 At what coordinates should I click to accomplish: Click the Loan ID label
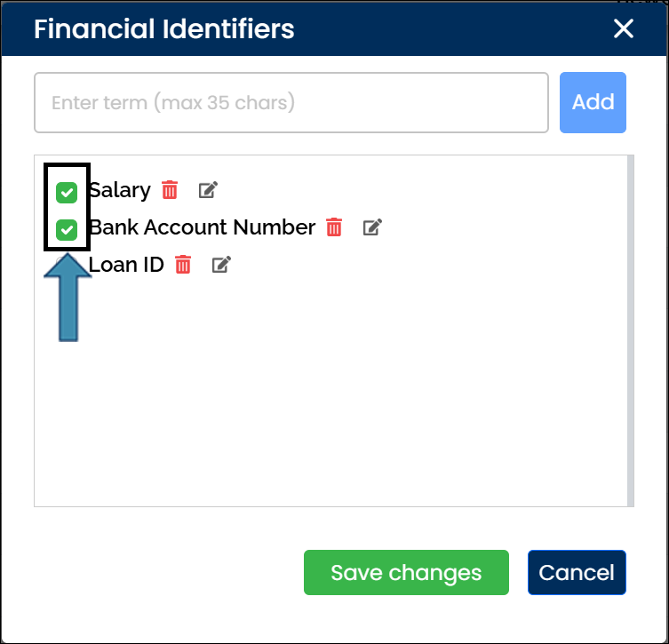click(x=127, y=265)
